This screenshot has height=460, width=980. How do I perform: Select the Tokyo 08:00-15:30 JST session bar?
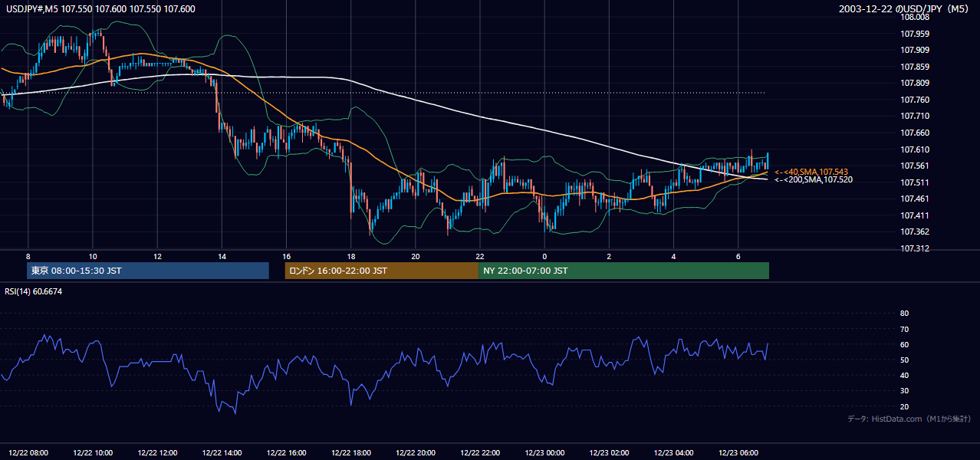click(x=148, y=271)
